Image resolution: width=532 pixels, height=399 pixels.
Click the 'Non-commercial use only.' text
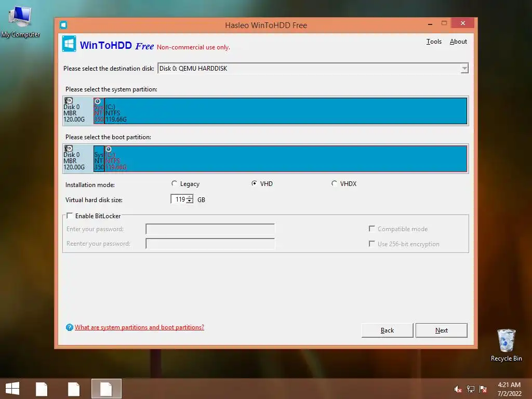pyautogui.click(x=193, y=47)
